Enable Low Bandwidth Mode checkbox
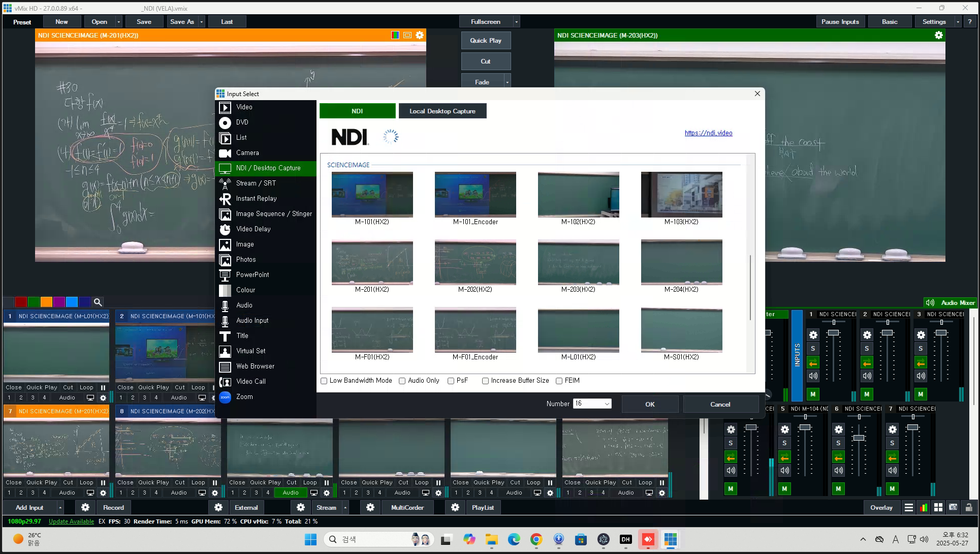Screen dimensions: 980x554 [x=324, y=381]
